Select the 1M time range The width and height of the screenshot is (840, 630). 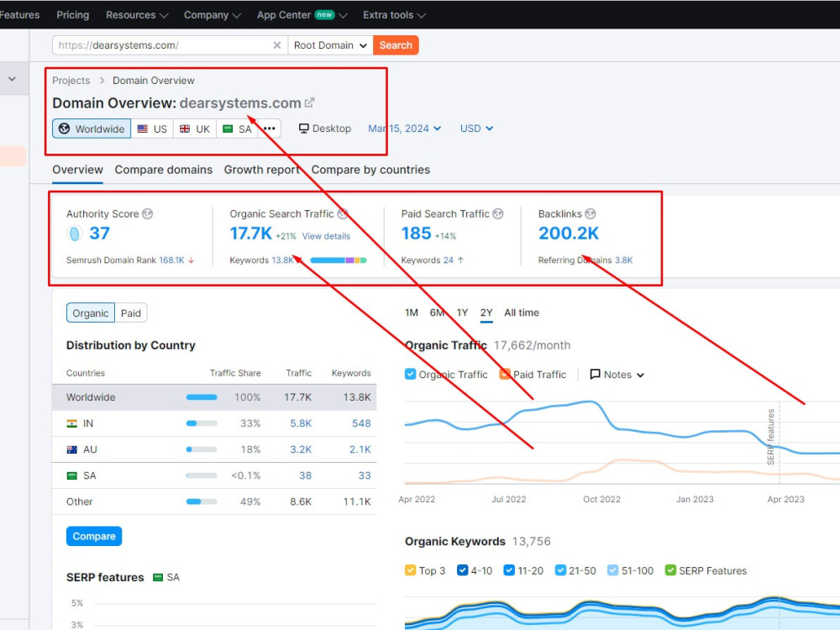point(412,312)
